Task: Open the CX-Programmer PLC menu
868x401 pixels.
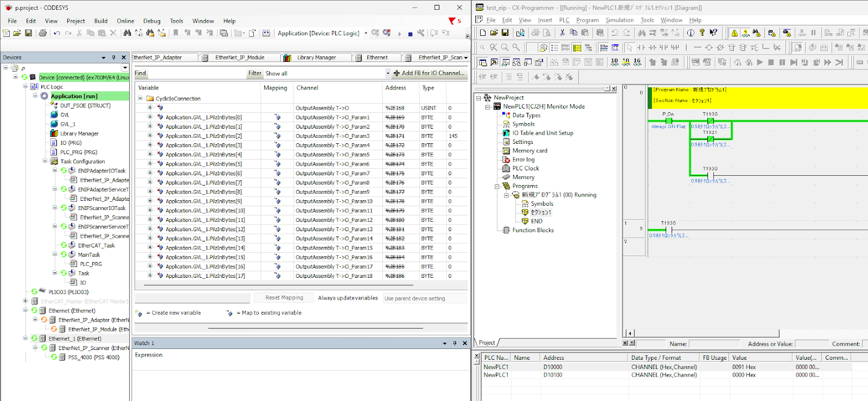Action: tap(564, 20)
